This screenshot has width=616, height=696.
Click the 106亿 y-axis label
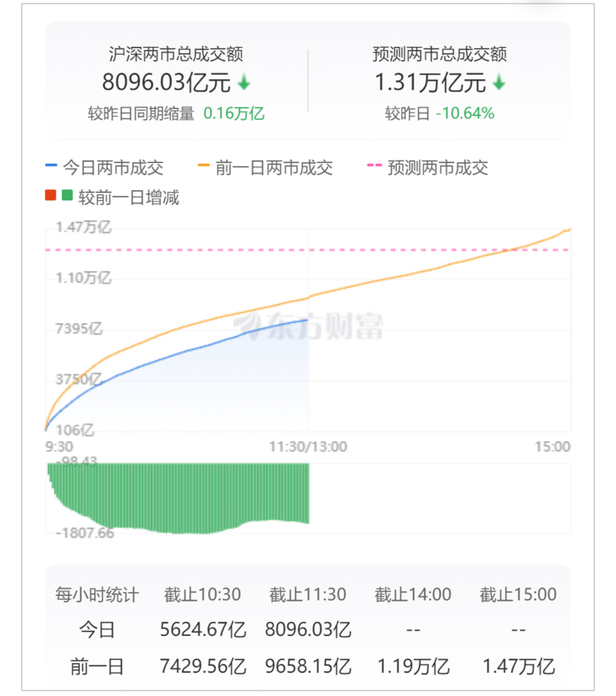(75, 430)
